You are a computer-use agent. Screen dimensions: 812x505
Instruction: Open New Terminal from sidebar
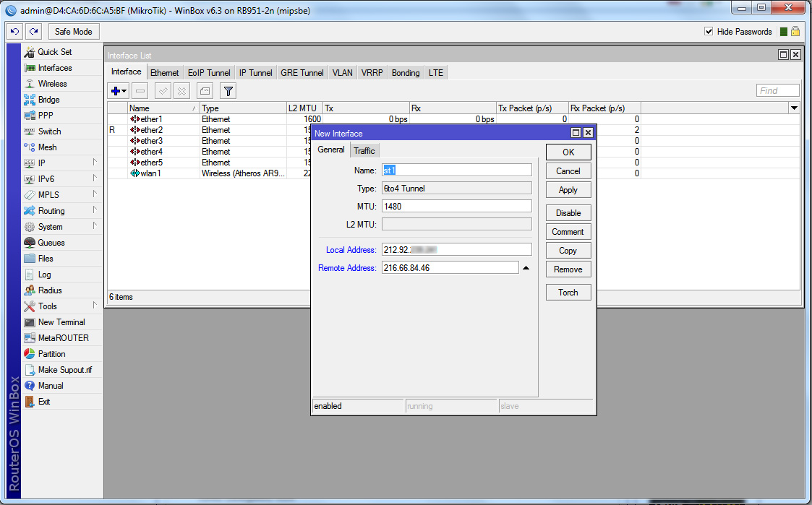coord(61,322)
